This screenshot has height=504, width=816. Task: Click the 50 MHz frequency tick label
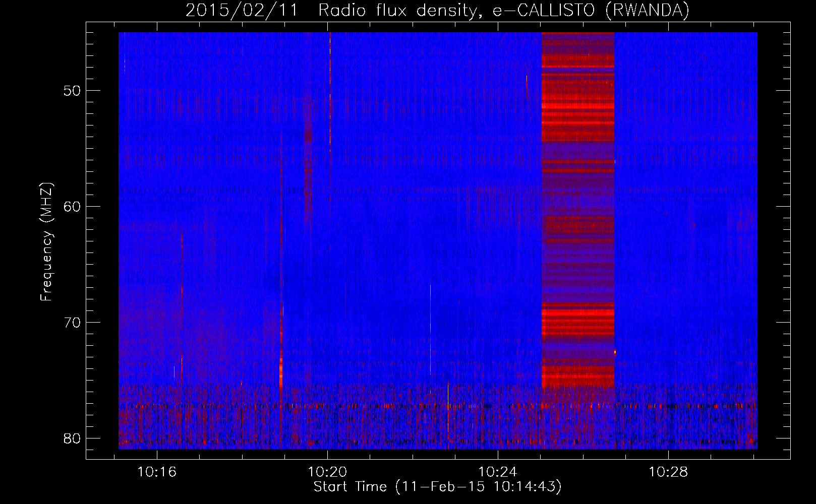click(x=73, y=91)
